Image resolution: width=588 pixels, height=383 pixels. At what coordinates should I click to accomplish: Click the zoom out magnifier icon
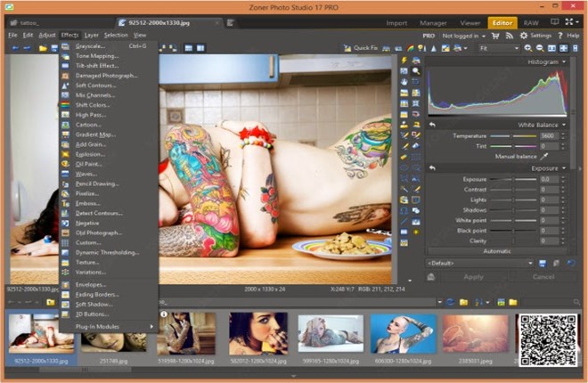coord(540,48)
